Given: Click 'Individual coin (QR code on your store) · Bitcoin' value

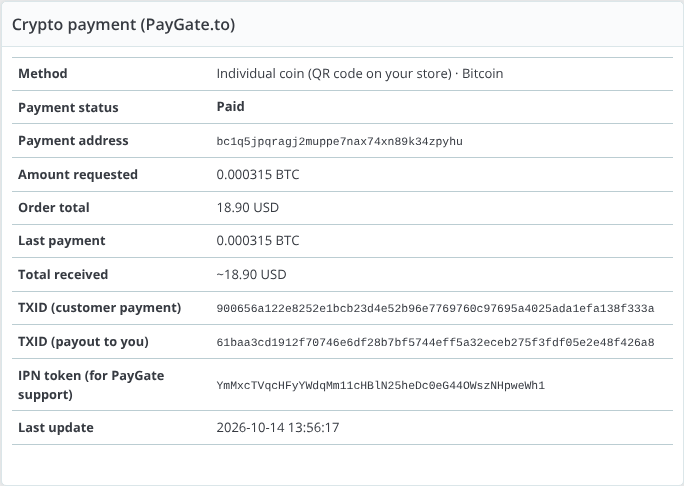Looking at the screenshot, I should click(359, 73).
